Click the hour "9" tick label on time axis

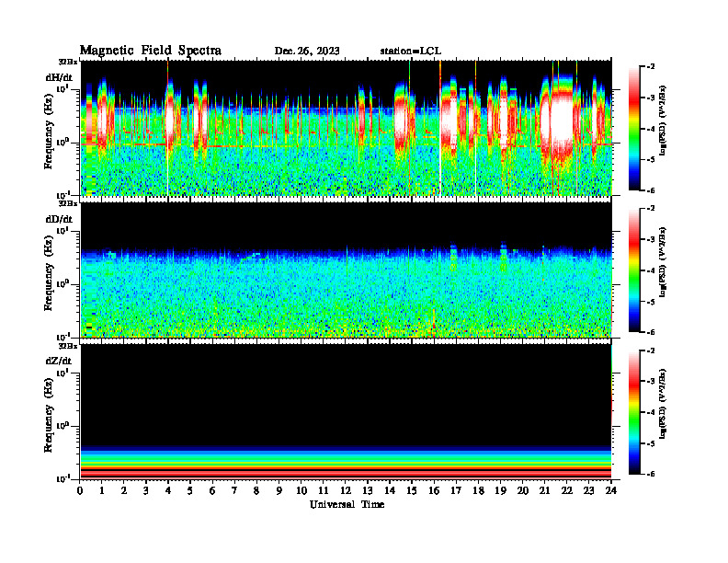click(279, 491)
